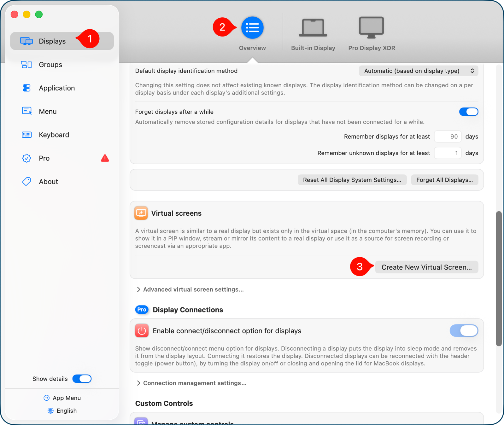
Task: Click the App Menu link
Action: [x=62, y=398]
